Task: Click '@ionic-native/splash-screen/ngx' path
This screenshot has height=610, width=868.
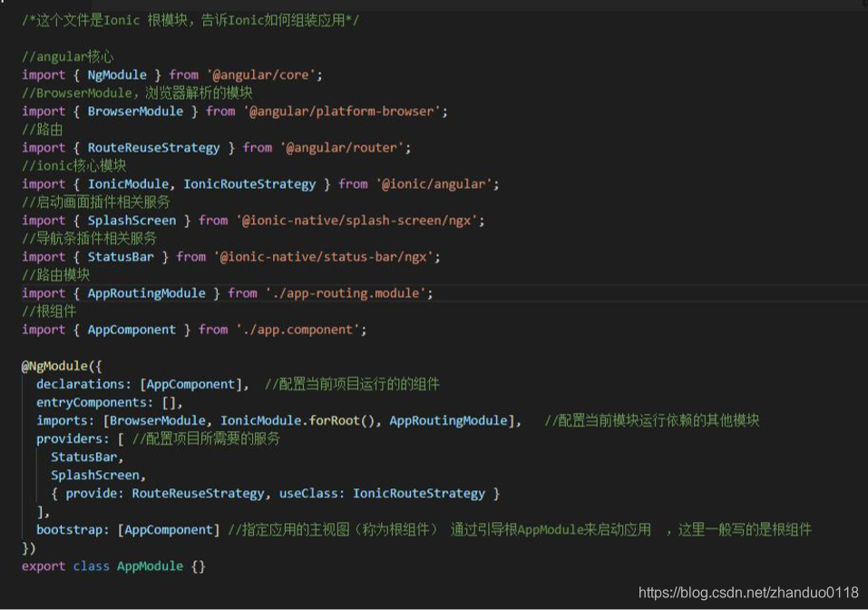Action: pyautogui.click(x=356, y=221)
